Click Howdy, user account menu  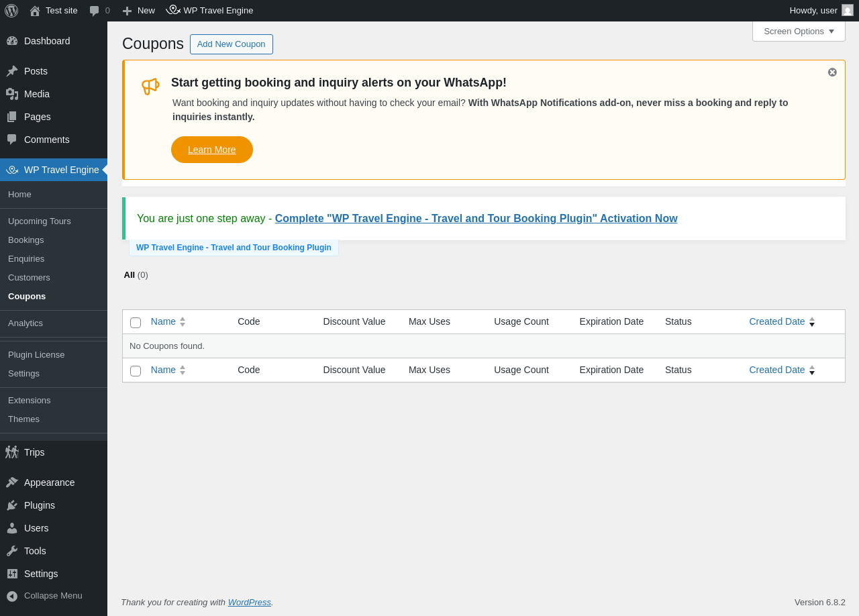click(x=821, y=11)
